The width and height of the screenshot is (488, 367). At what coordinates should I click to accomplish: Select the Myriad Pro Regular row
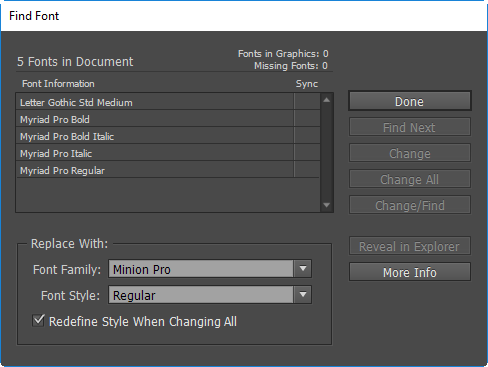click(x=168, y=170)
